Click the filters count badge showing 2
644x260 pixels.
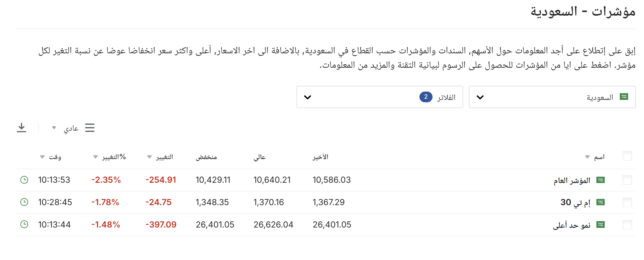(426, 97)
